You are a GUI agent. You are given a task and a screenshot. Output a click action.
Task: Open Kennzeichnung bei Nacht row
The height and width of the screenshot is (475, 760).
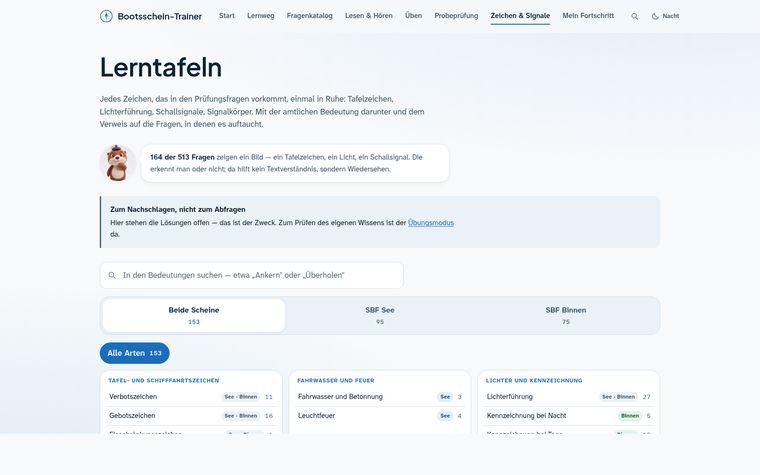pos(569,416)
